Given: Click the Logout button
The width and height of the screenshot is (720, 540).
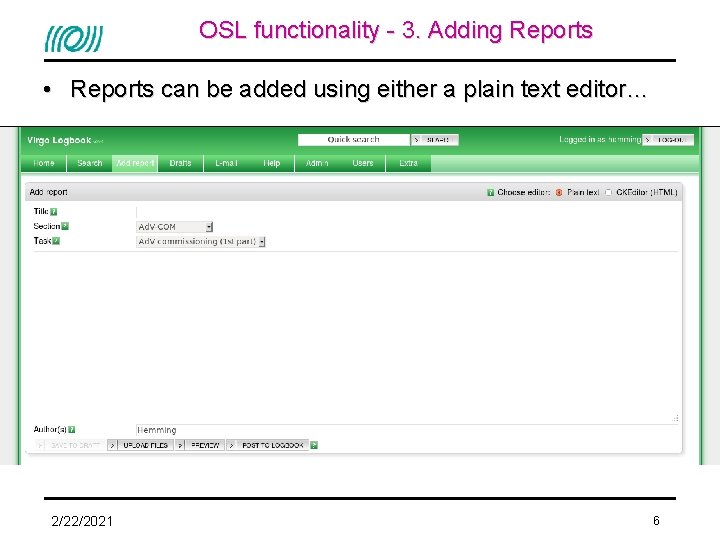Looking at the screenshot, I should click(x=668, y=140).
